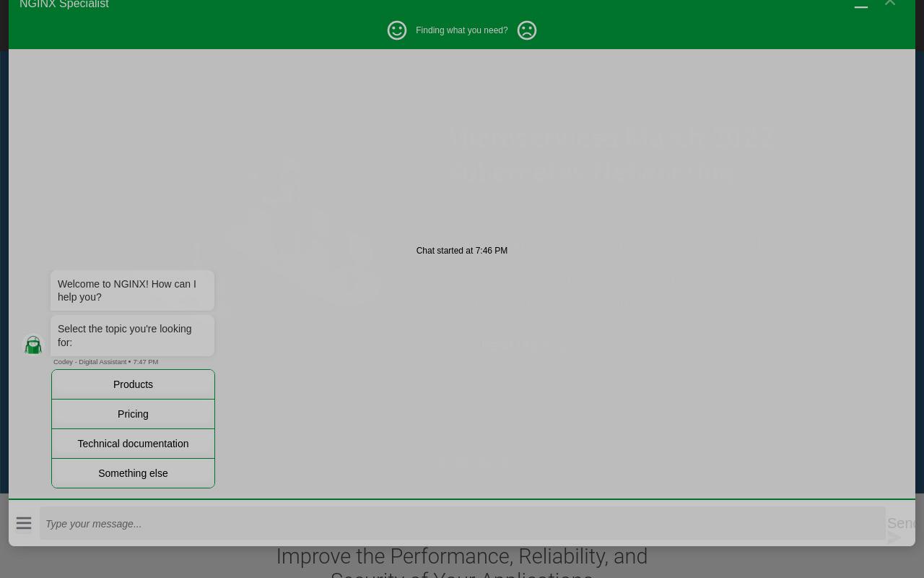Viewport: 924px width, 578px height.
Task: Focus the Type your message field
Action: point(462,524)
